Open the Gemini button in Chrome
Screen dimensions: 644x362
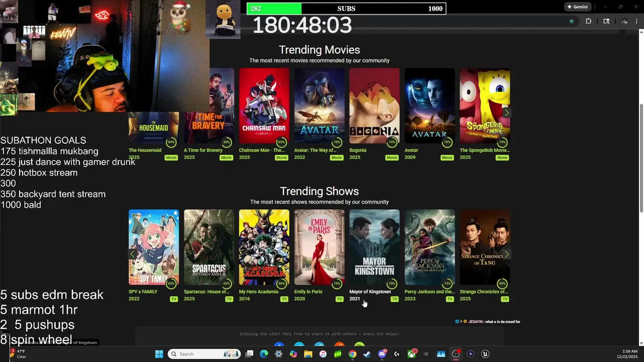click(577, 7)
